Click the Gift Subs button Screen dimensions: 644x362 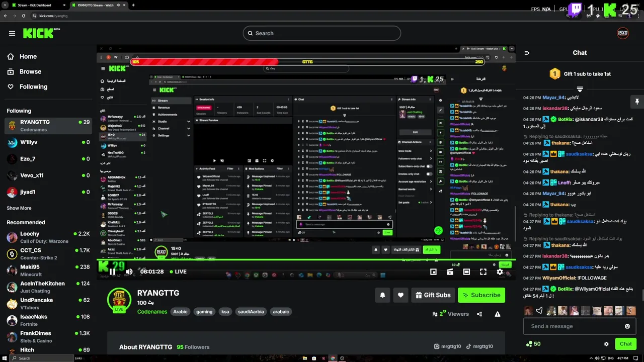coord(433,295)
